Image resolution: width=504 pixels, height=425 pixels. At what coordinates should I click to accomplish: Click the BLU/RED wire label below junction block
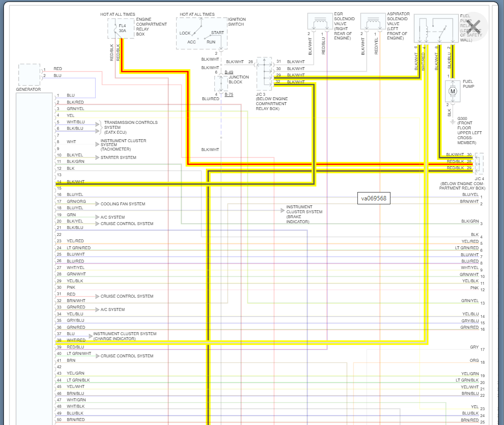(211, 99)
